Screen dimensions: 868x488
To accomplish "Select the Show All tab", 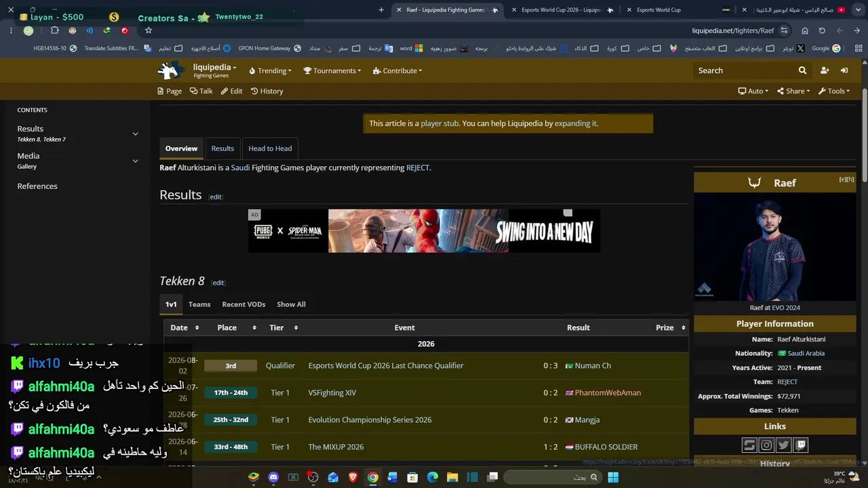I will 291,304.
